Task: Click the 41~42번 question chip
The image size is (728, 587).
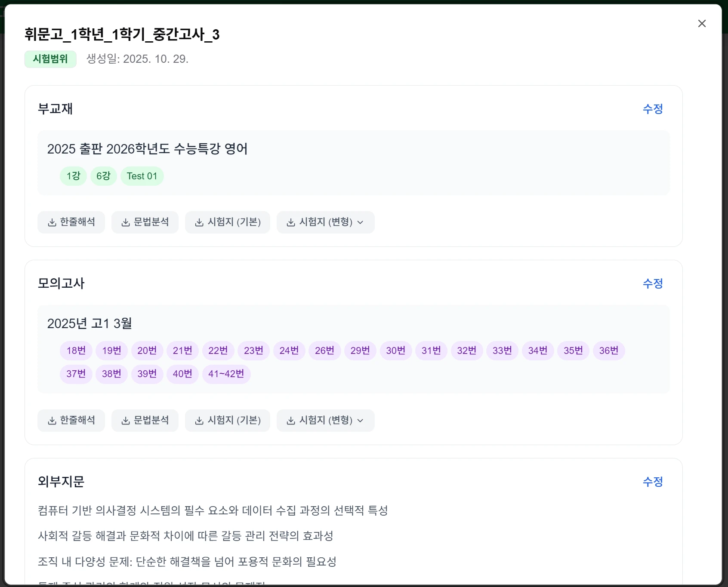Action: point(226,374)
